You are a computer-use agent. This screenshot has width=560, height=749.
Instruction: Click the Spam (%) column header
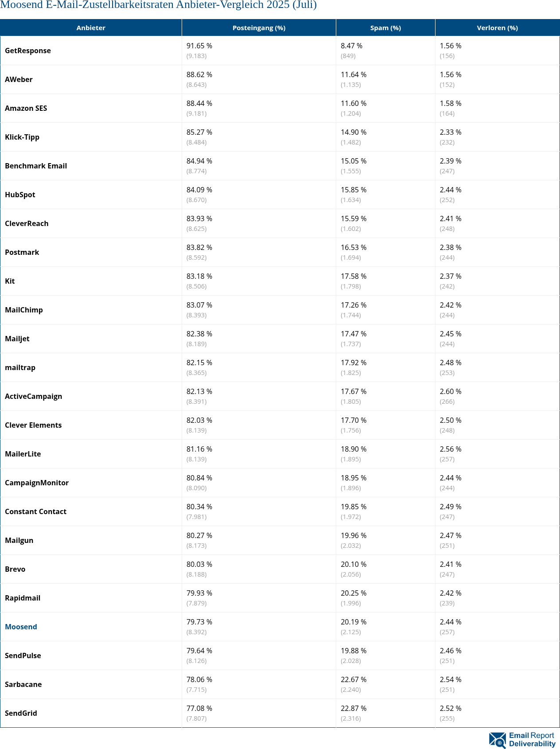385,28
